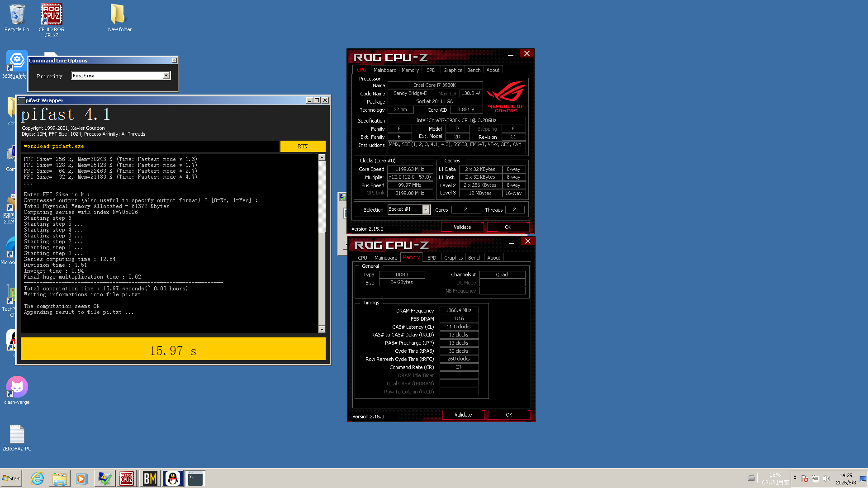
Task: Switch to SPD tab in lower CPU-Z window
Action: tap(432, 258)
